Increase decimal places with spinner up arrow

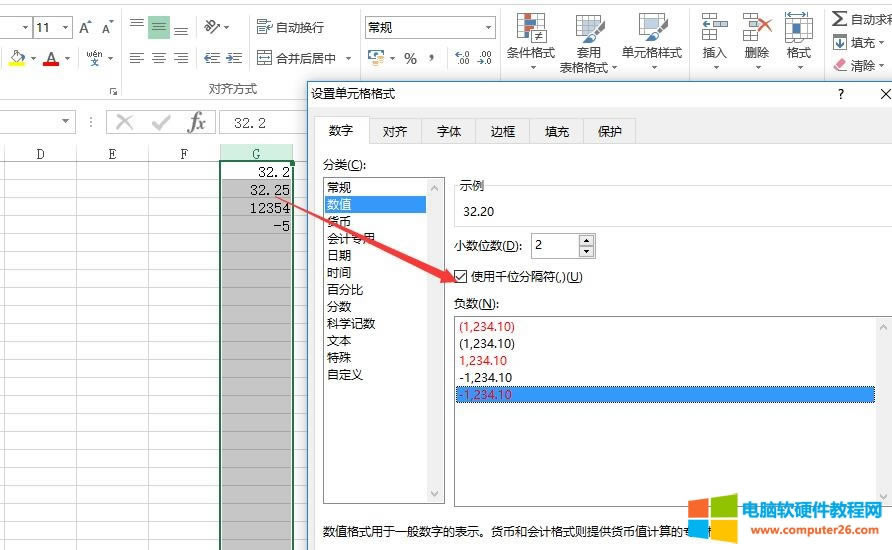pyautogui.click(x=586, y=240)
